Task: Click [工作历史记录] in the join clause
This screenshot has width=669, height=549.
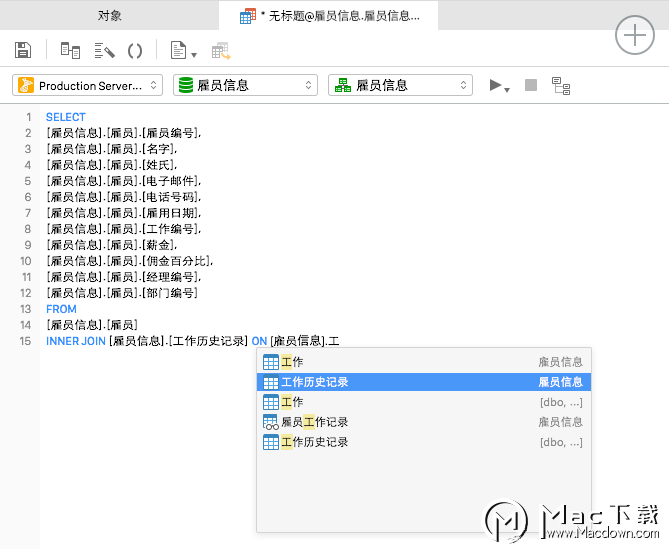Action: (208, 341)
